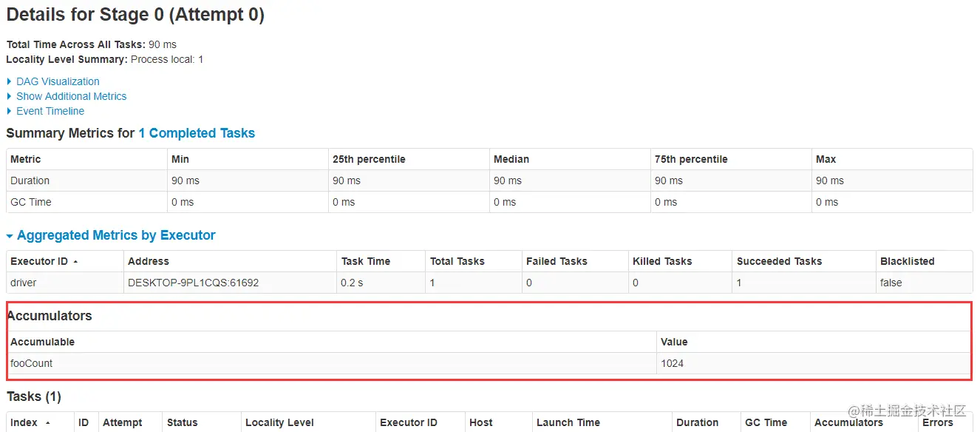
Task: Open the 1 Completed Tasks link
Action: pos(197,133)
